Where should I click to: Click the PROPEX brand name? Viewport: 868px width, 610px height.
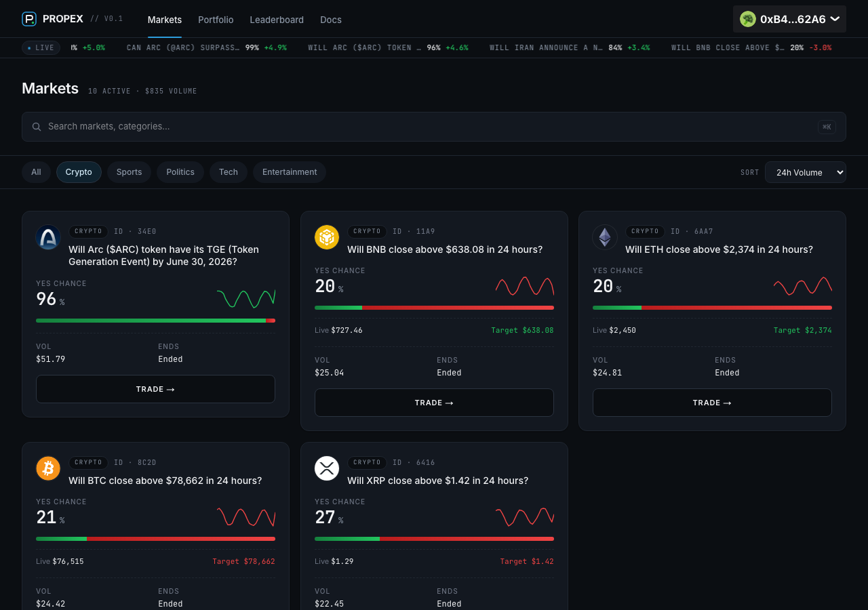[x=63, y=19]
